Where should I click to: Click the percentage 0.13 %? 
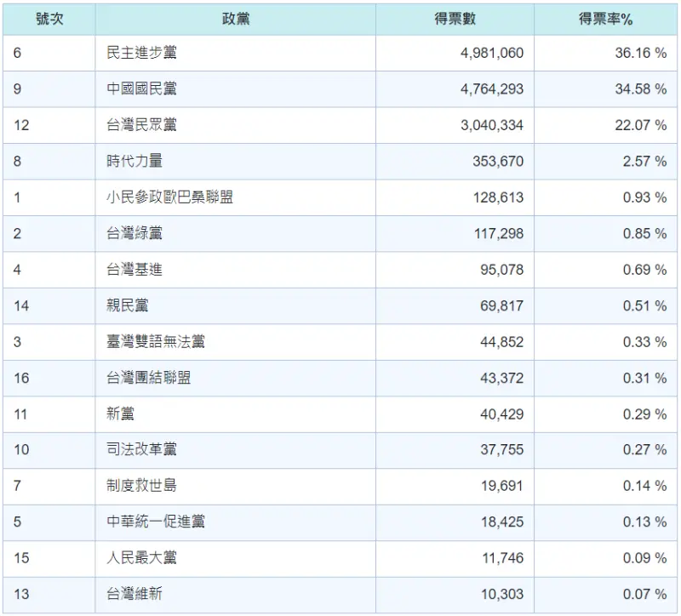645,522
